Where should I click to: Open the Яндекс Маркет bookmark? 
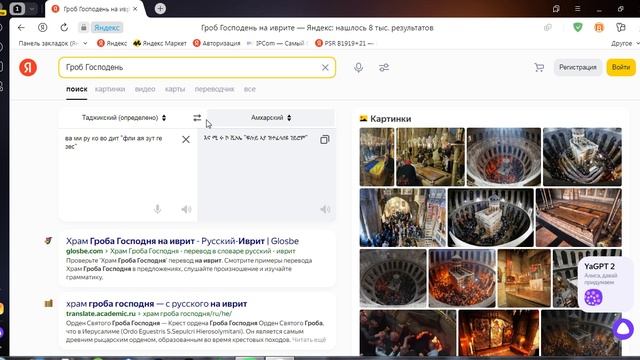(x=160, y=43)
